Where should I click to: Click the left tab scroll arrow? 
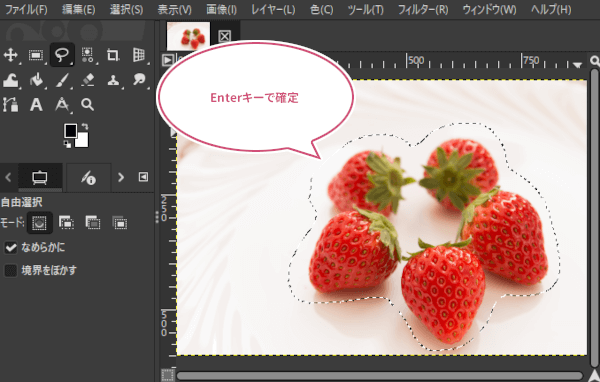[8, 177]
